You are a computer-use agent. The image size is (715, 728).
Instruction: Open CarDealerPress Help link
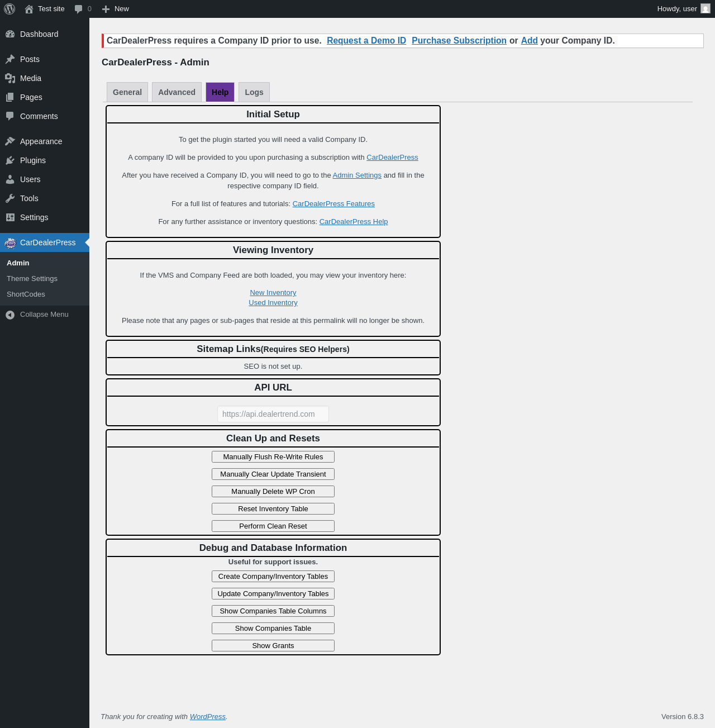click(354, 222)
